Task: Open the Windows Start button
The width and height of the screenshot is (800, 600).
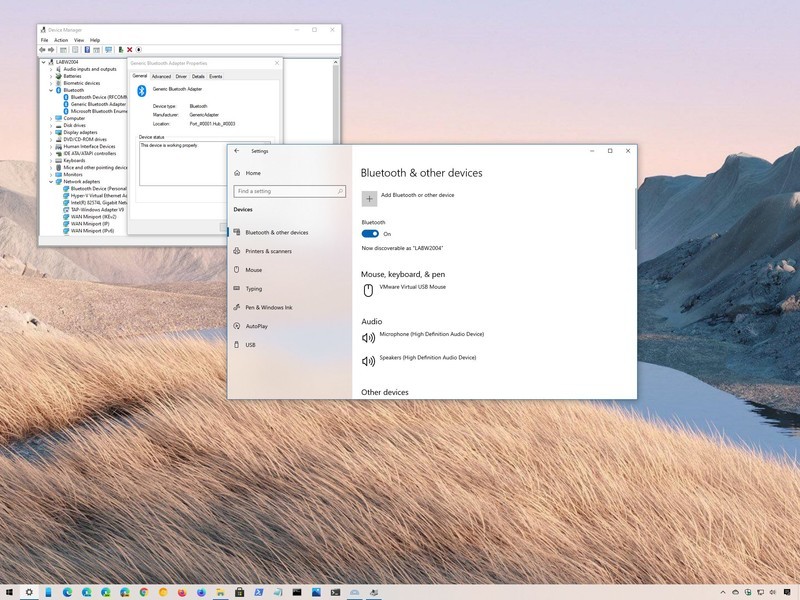Action: tap(9, 592)
